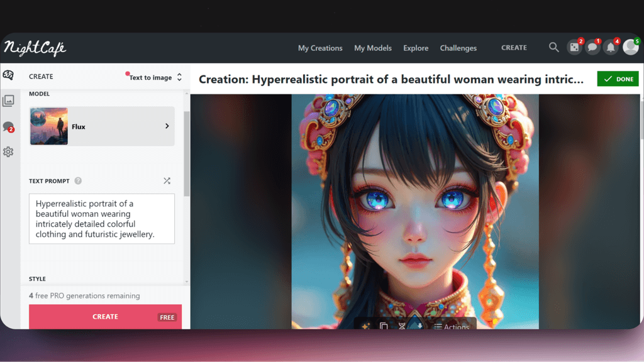Screen dimensions: 644x362
Task: Open the Text to image mode dropdown
Action: [152, 77]
